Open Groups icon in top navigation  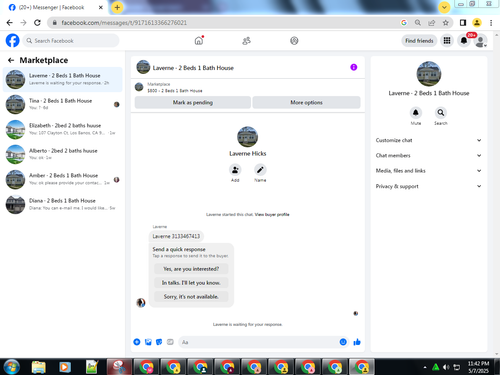(x=294, y=41)
